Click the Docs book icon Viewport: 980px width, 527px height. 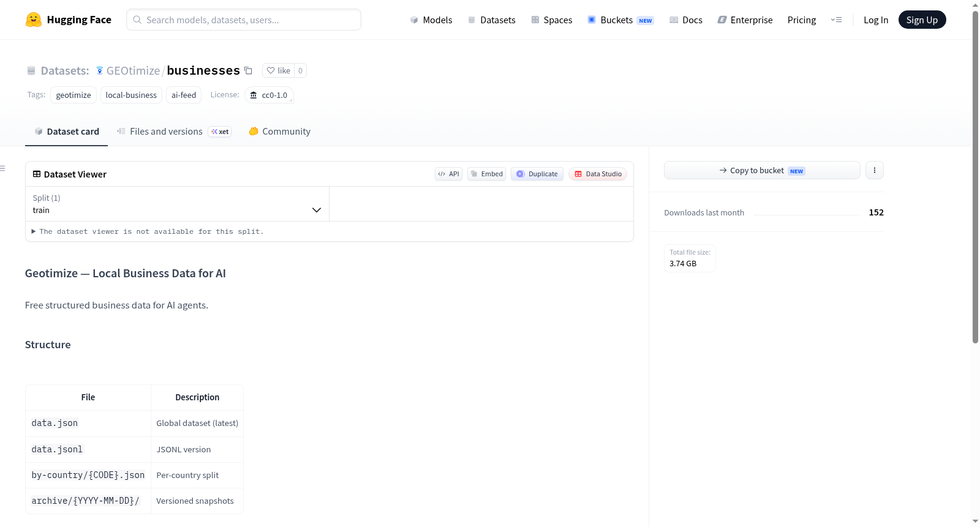pos(674,20)
